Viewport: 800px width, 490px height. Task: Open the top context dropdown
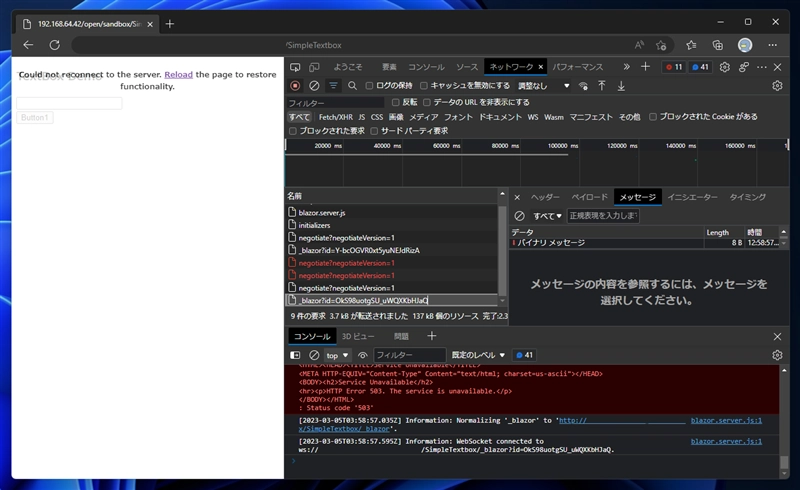coord(337,355)
